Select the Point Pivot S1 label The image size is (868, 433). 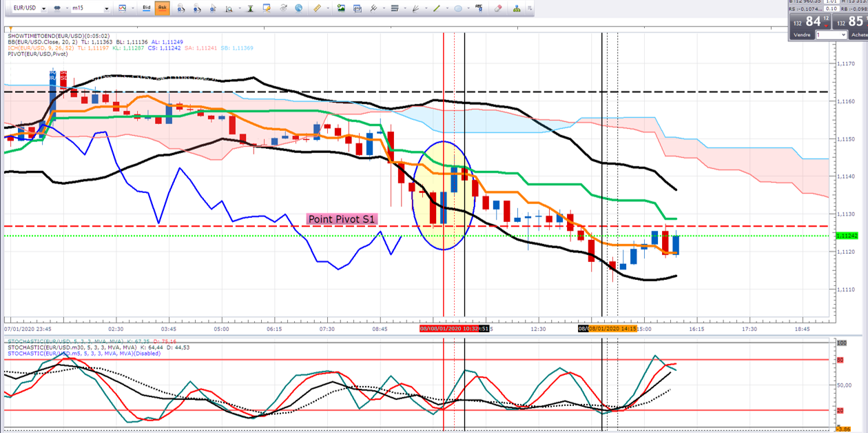(x=342, y=219)
